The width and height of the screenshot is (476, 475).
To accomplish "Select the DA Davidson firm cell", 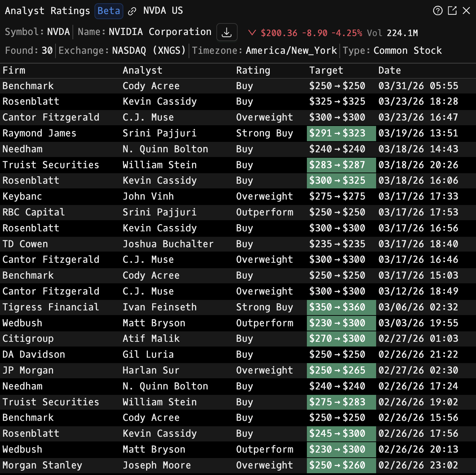I will tap(34, 354).
